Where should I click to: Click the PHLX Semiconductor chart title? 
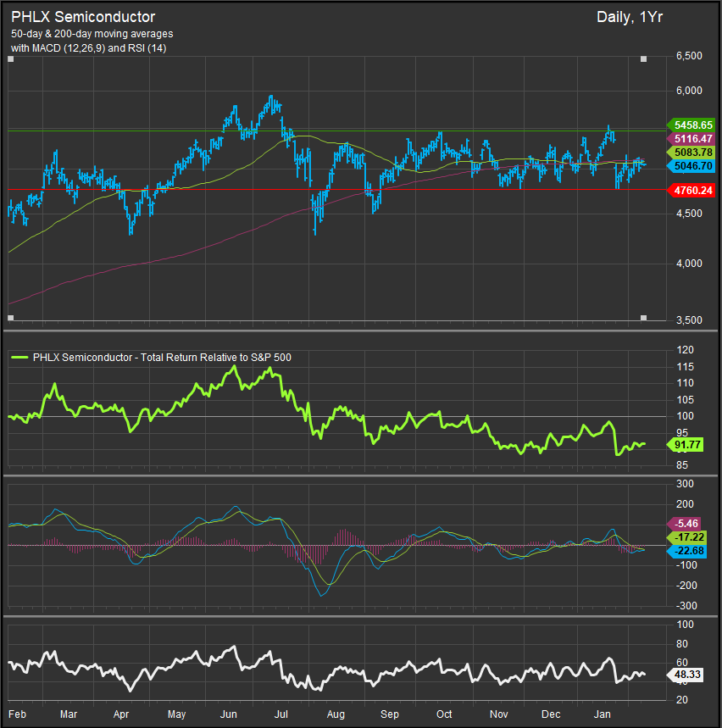(83, 17)
